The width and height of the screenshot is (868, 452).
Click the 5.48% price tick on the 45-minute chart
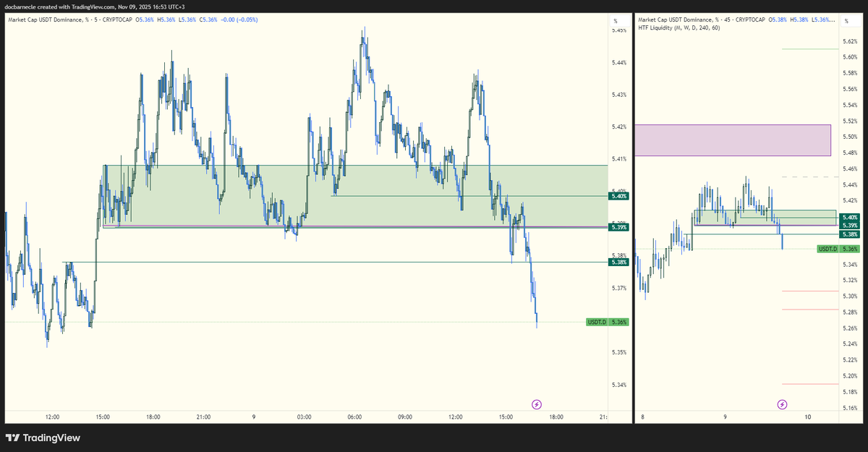850,153
